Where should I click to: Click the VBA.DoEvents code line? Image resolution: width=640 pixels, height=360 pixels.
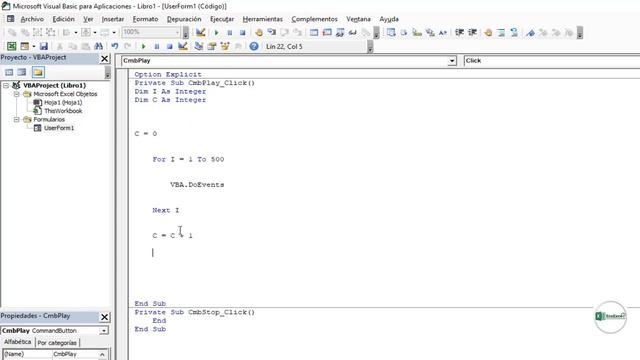point(197,185)
